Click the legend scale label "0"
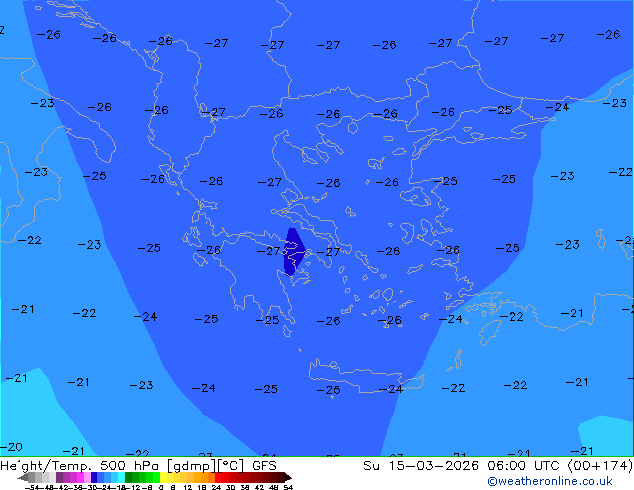Screen dimensions: 634x490 point(161,488)
